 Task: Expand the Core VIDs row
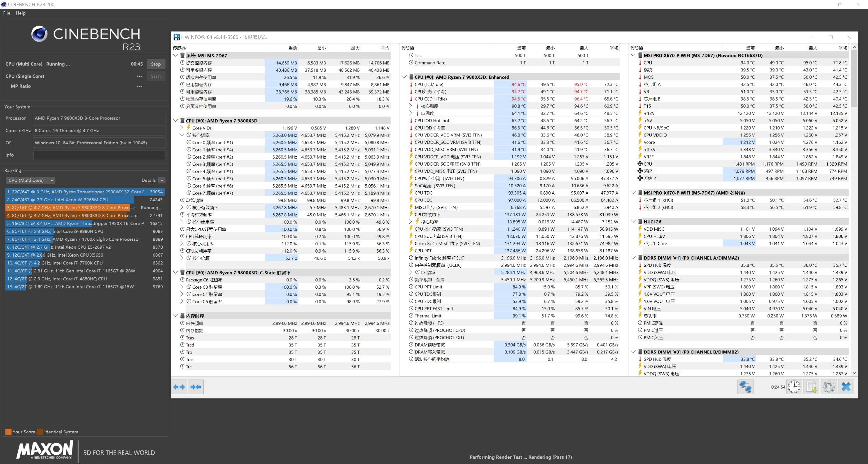(x=182, y=128)
